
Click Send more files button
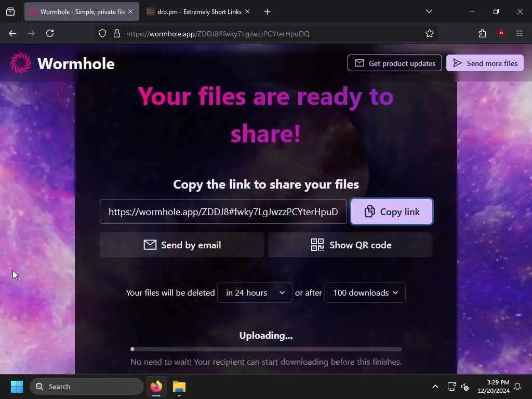pos(485,63)
